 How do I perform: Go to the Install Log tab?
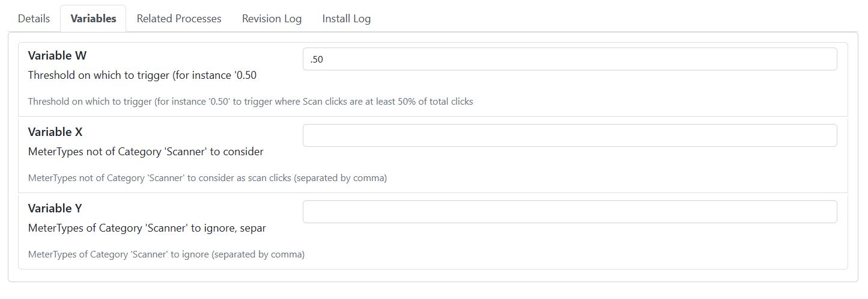[x=346, y=19]
